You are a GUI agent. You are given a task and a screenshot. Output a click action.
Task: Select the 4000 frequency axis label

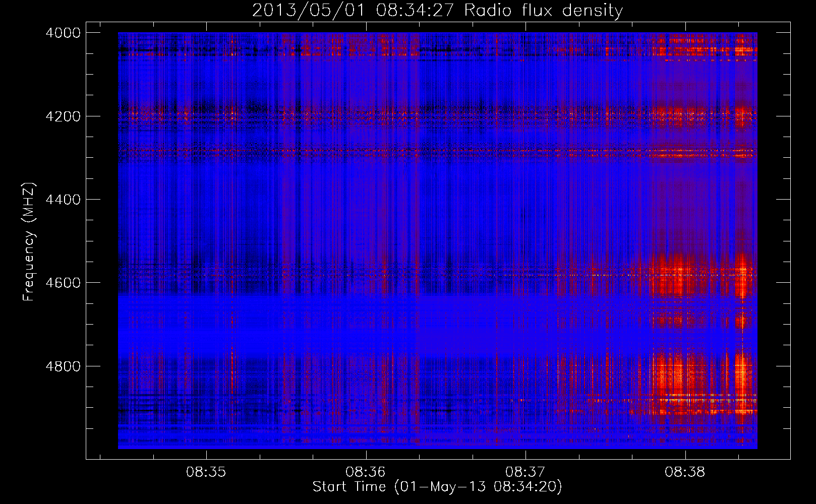coord(63,33)
